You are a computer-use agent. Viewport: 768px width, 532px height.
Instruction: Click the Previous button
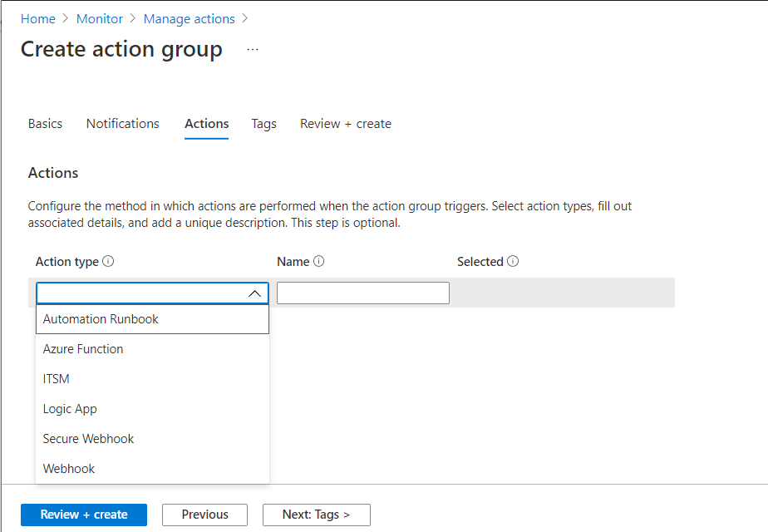(204, 515)
